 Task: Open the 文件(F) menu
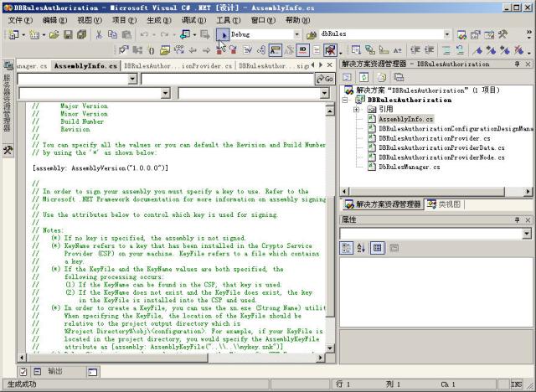tap(20, 20)
